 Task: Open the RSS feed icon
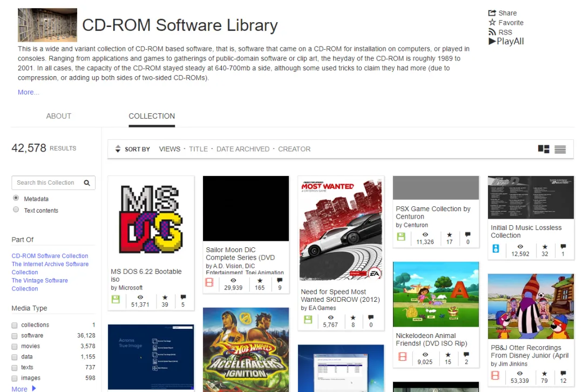(x=492, y=32)
